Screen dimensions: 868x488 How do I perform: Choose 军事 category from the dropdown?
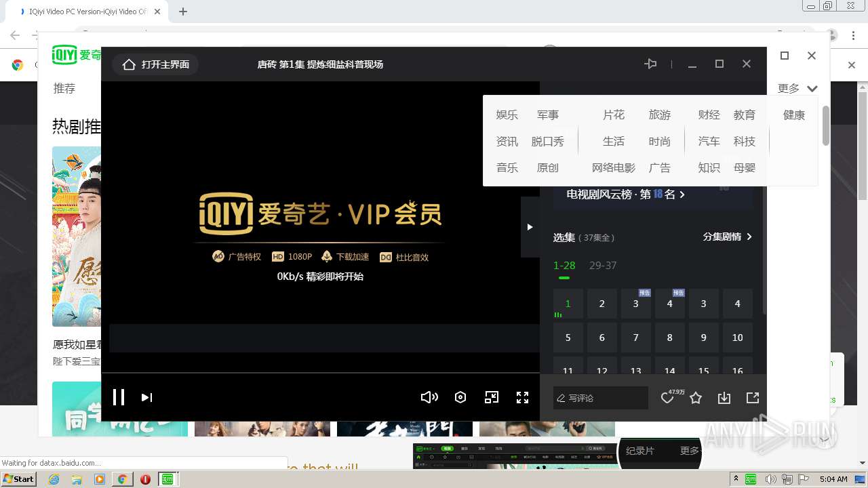coord(548,115)
